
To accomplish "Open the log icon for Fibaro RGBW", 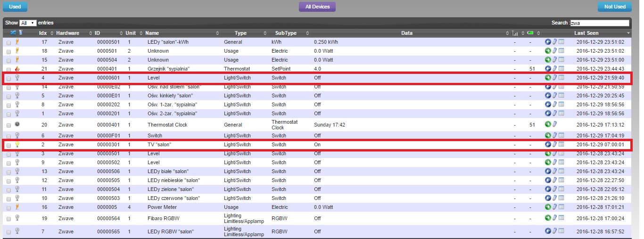I will click(x=561, y=218).
